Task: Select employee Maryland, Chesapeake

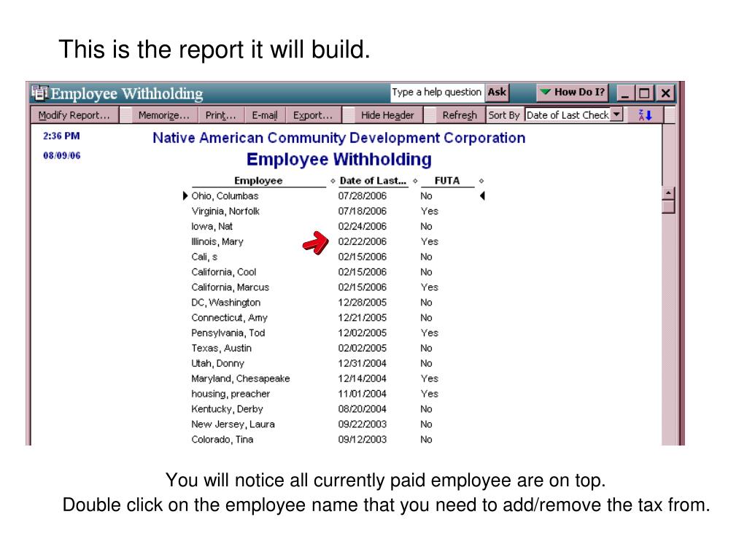Action: [241, 378]
